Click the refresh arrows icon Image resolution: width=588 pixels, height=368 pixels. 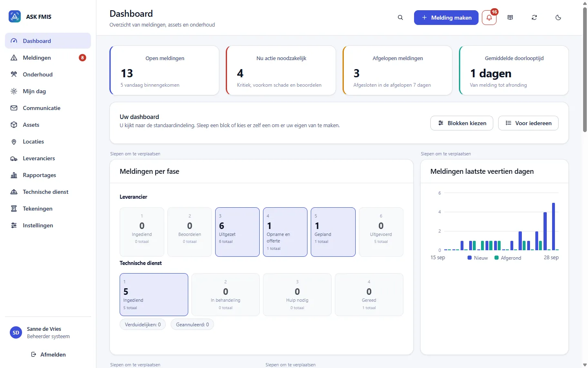tap(534, 18)
